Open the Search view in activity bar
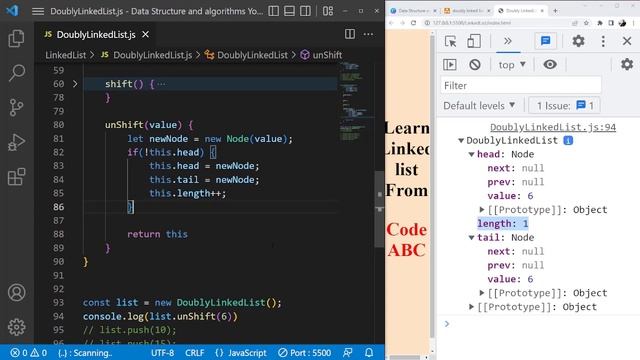Screen dimensions: 640x360 coord(16,73)
